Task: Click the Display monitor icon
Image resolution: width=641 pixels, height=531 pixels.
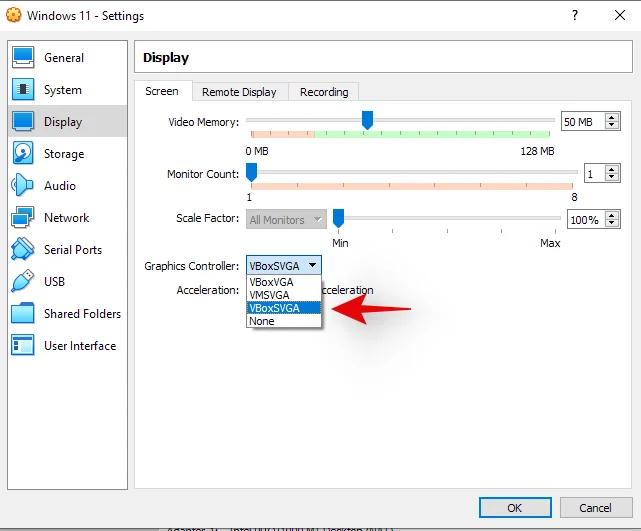Action: coord(23,121)
